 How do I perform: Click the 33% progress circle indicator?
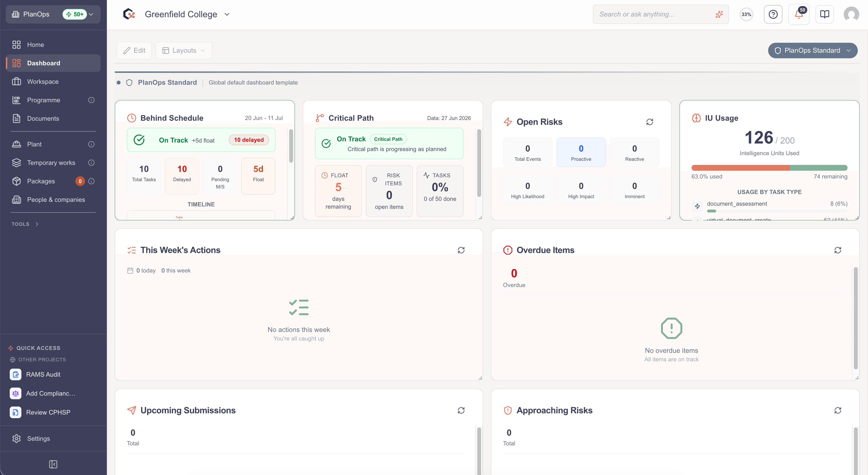click(x=746, y=14)
